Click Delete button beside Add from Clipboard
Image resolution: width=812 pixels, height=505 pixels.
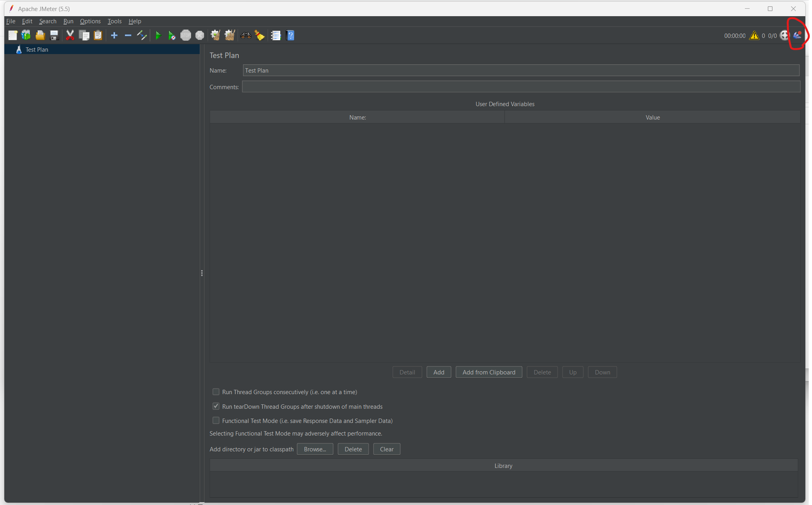[542, 372]
